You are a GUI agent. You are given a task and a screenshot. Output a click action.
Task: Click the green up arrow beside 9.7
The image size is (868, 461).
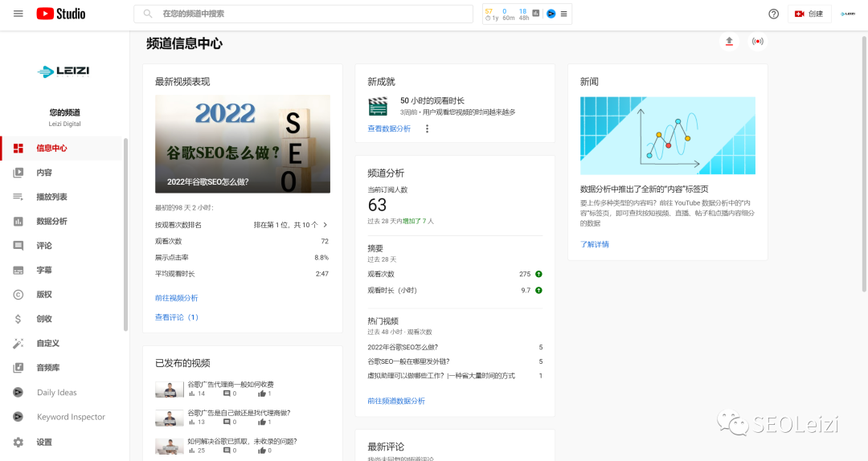538,290
